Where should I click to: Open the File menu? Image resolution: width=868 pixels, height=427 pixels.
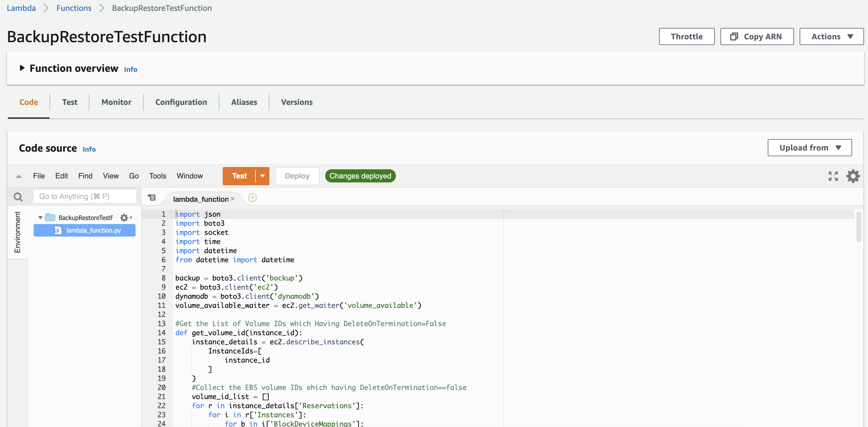pos(39,176)
